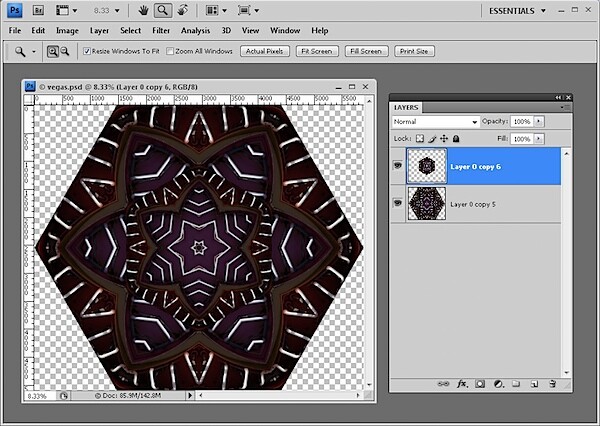The height and width of the screenshot is (426, 600).
Task: Enable Zoom All Windows checkbox
Action: click(170, 51)
